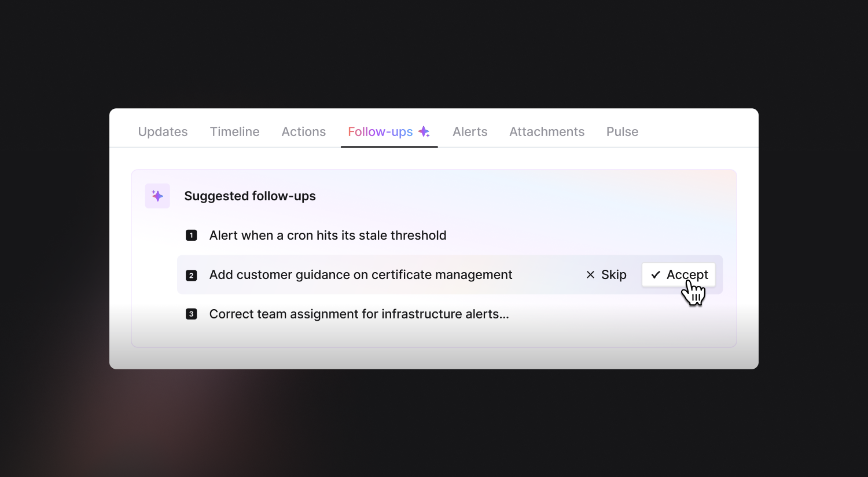Select the Follow-ups tab
Image resolution: width=868 pixels, height=477 pixels.
pos(389,132)
